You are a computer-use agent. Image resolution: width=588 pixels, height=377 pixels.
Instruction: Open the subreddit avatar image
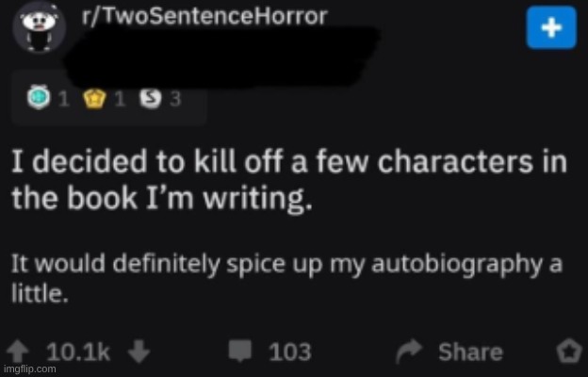40,27
